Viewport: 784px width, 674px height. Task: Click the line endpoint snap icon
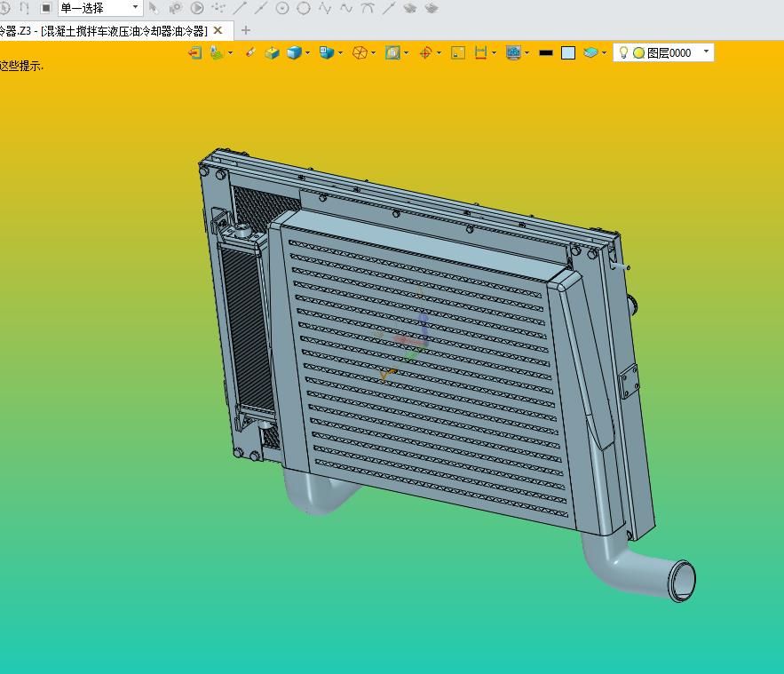(x=240, y=8)
